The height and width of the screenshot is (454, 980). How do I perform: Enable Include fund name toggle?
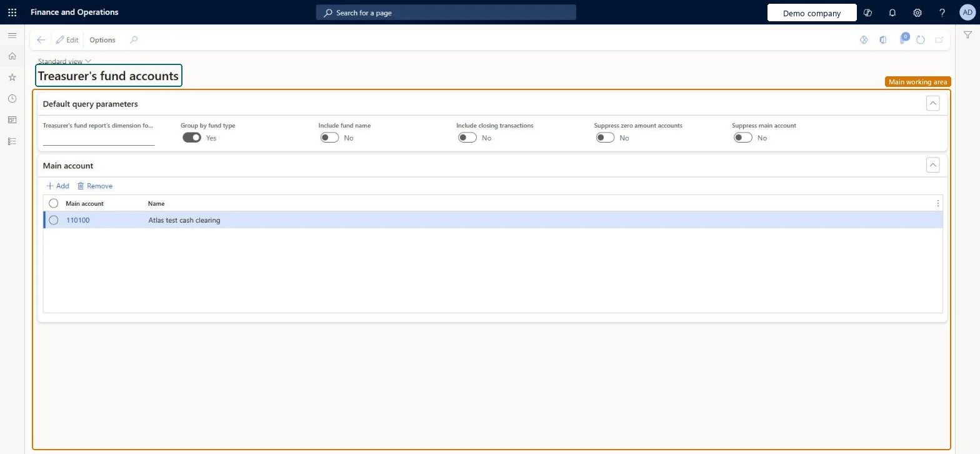[x=329, y=138]
